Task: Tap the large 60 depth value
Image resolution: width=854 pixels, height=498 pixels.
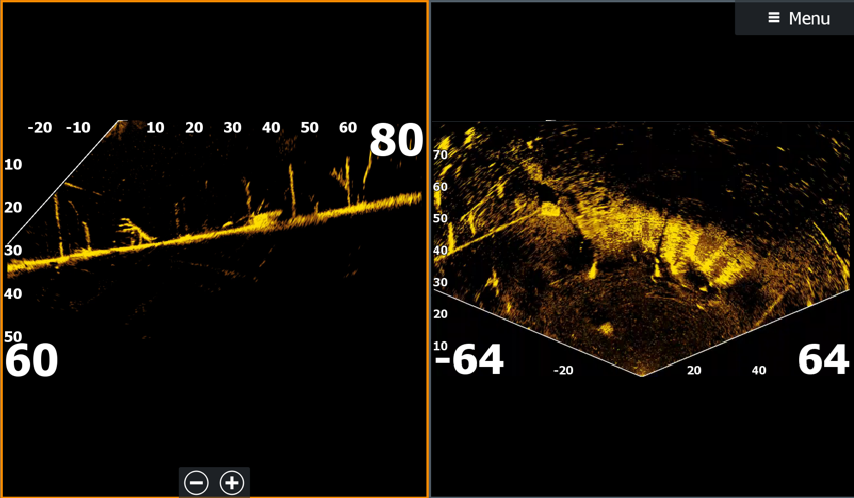Action: [x=32, y=361]
